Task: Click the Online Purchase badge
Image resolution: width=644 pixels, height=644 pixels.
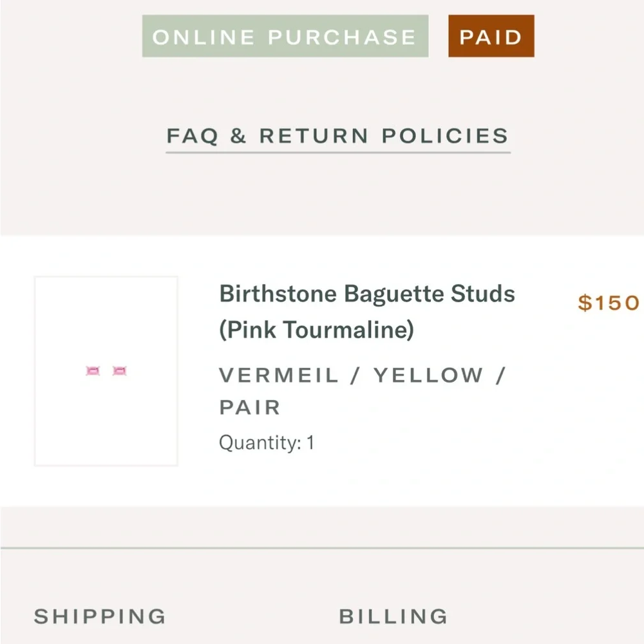Action: (x=285, y=37)
